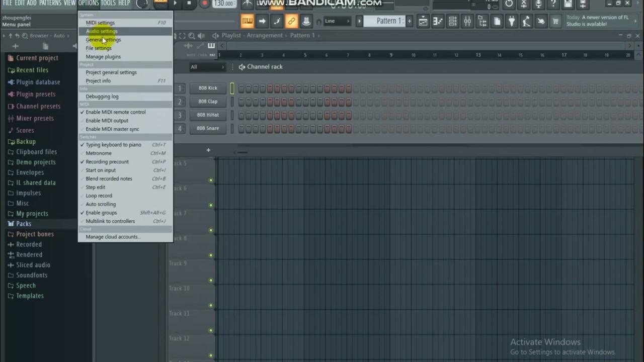Click the orange multilink chain icon
The width and height of the screenshot is (644, 362).
pos(291,21)
